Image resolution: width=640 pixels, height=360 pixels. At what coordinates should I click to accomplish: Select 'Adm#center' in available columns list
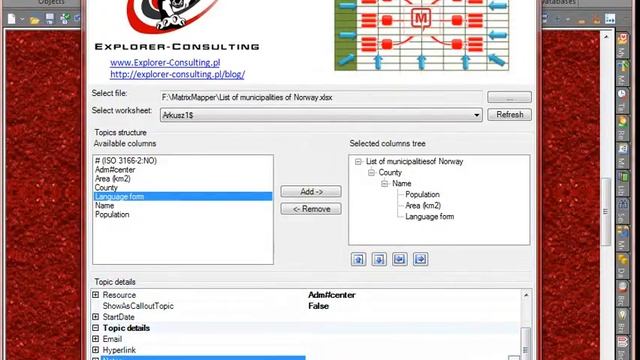(x=115, y=170)
